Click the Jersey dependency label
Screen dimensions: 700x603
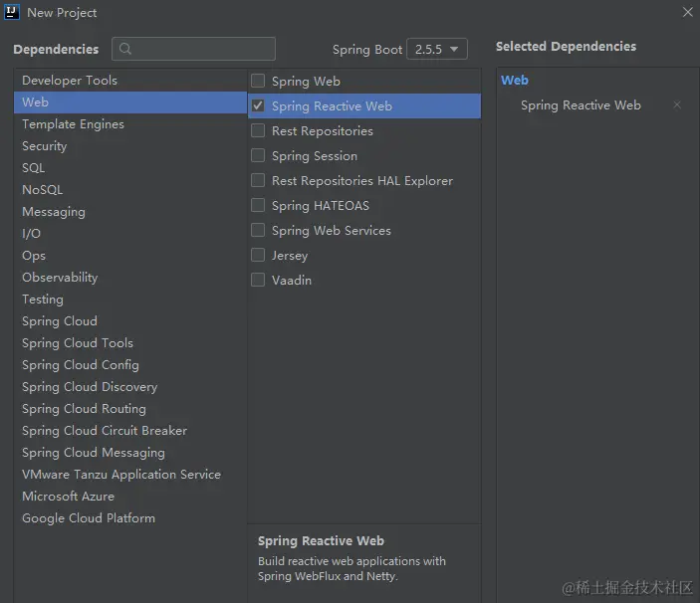click(x=290, y=256)
